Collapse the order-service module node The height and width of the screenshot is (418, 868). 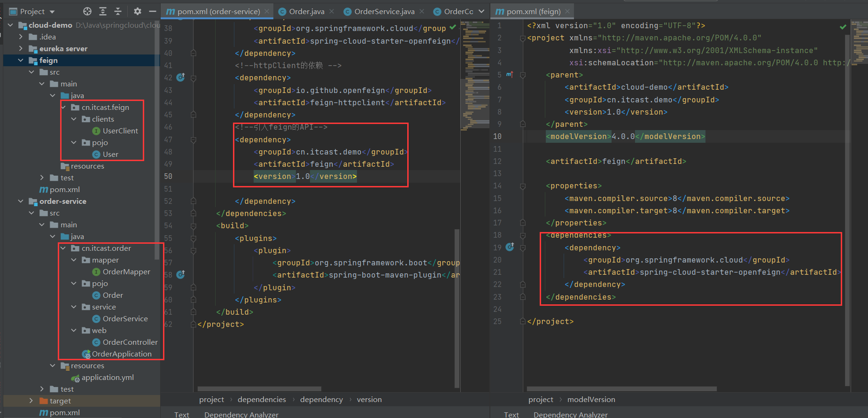(x=21, y=201)
